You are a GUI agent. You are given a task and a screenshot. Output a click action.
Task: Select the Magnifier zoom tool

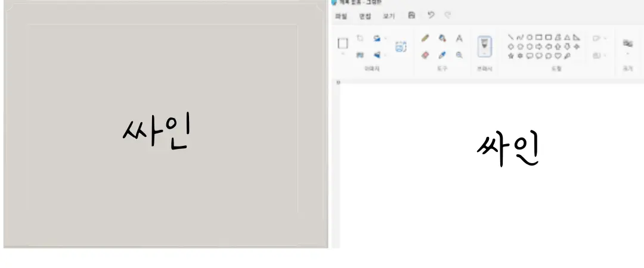(x=459, y=55)
